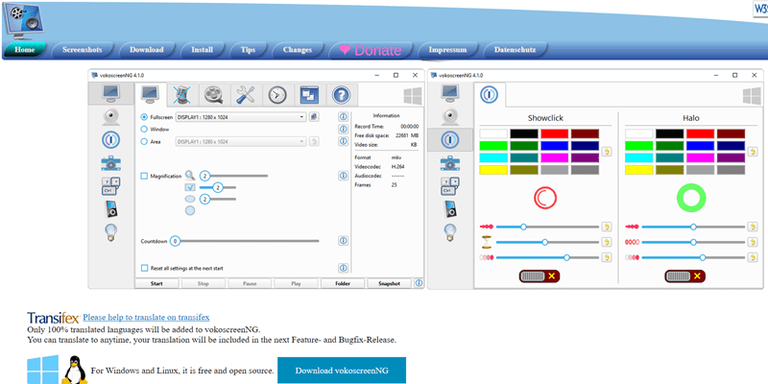Click the Snapshot button
Screen dimensions: 768x384
click(389, 284)
